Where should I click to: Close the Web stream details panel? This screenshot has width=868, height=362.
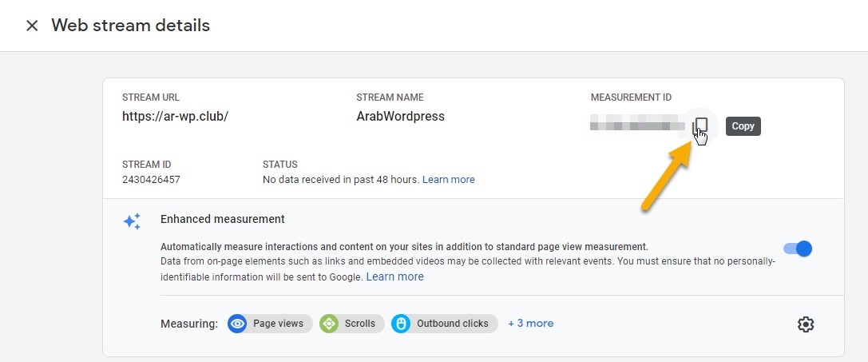(32, 26)
